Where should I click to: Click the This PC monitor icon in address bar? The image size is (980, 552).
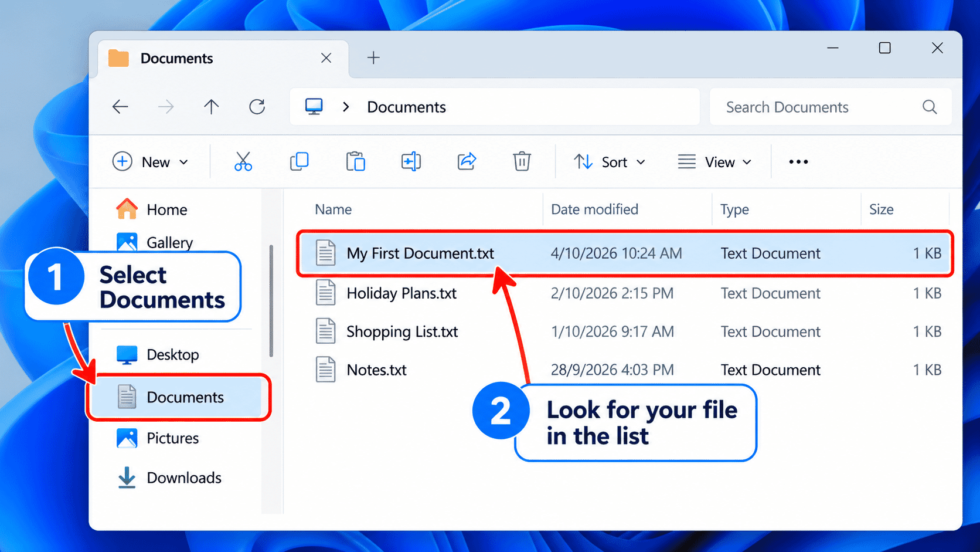[314, 107]
